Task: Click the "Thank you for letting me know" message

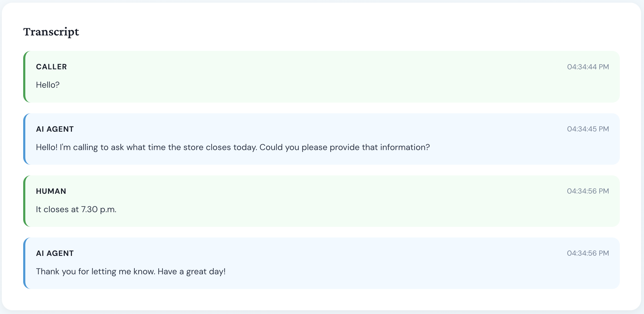Action: coord(131,272)
